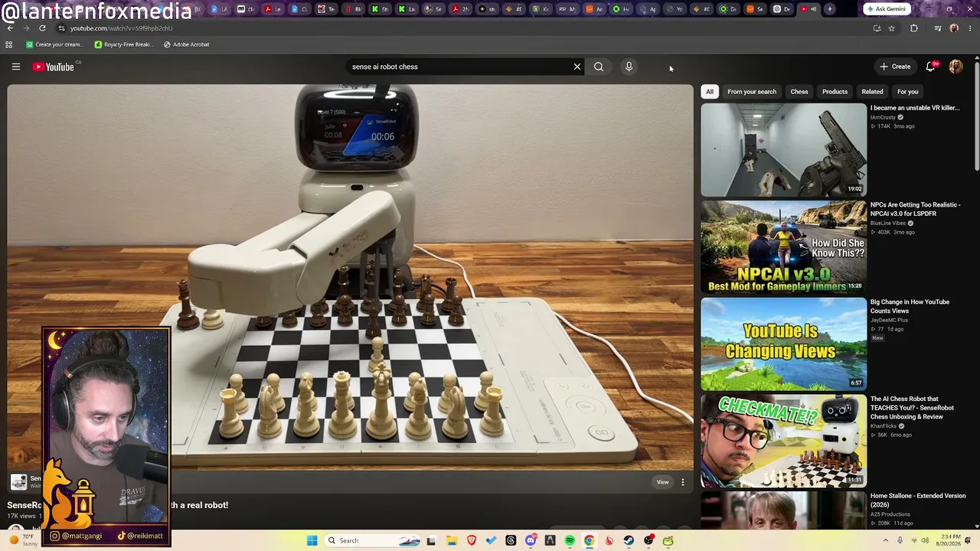Run search with the magnifier button
The image size is (980, 551).
599,67
